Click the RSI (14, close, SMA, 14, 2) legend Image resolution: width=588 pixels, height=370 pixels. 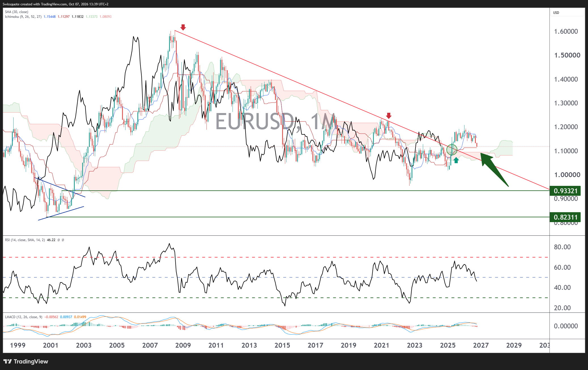click(25, 240)
